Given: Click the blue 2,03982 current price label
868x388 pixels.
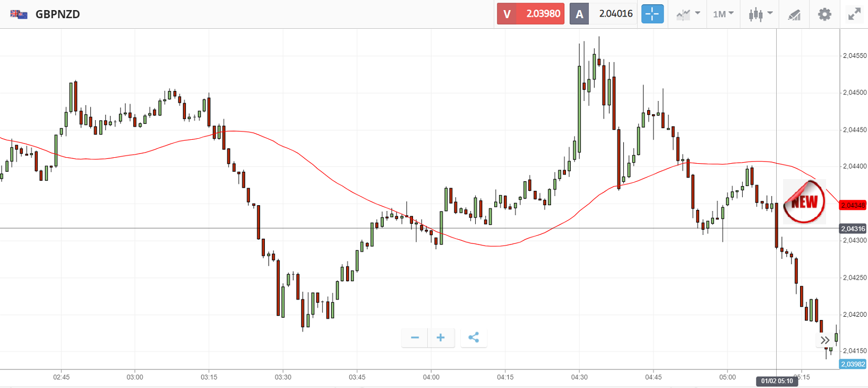Looking at the screenshot, I should [x=853, y=364].
